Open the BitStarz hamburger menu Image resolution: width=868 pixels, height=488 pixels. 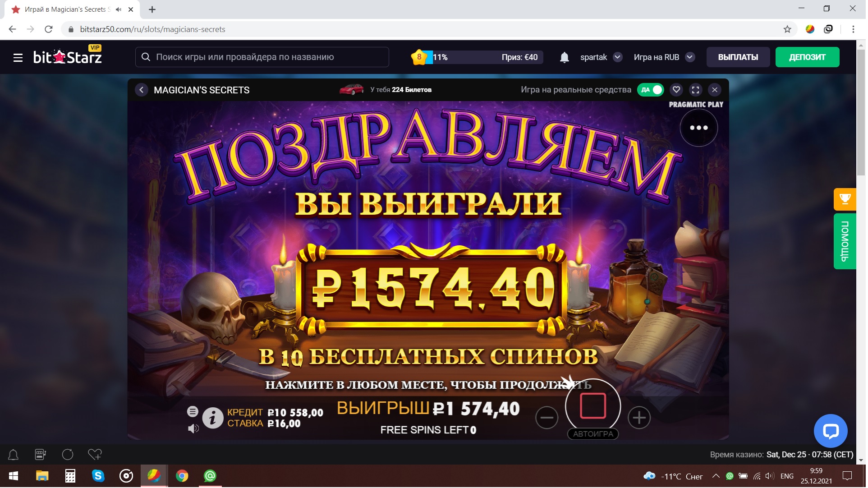(18, 58)
